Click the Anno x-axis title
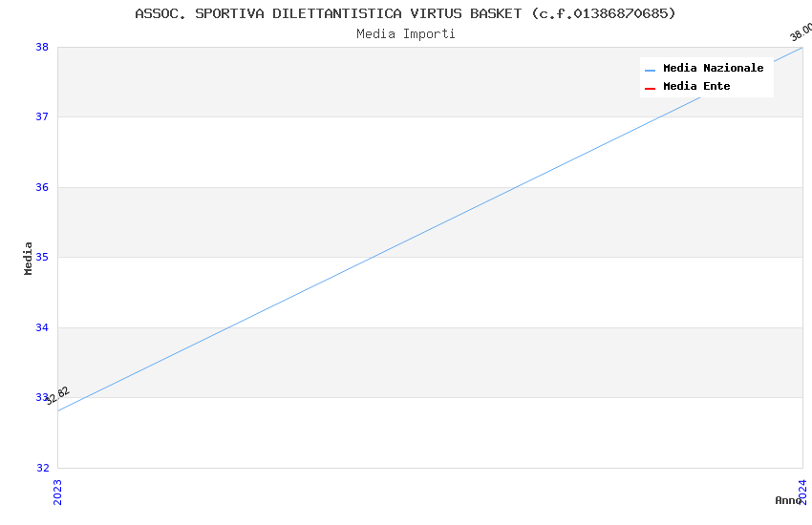This screenshot has height=525, width=812. pyautogui.click(x=787, y=500)
